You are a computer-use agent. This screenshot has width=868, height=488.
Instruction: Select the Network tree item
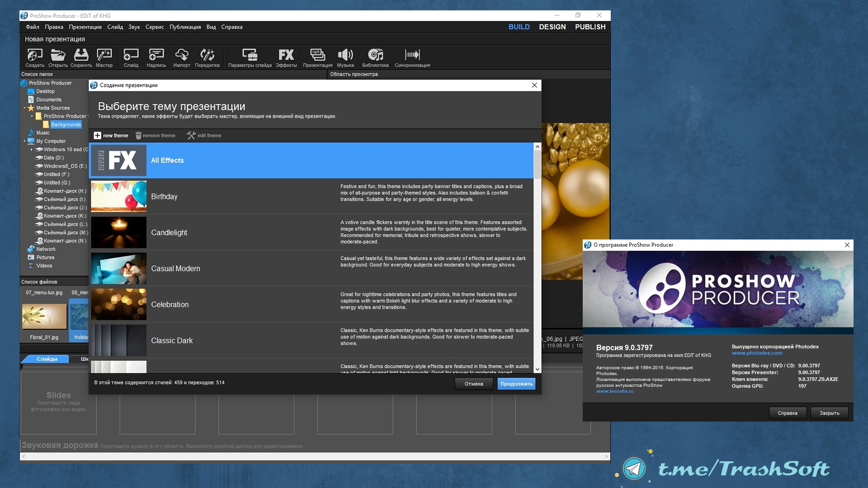[x=46, y=249]
